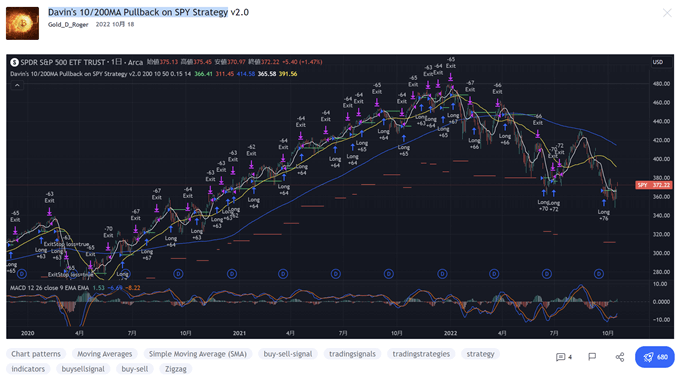Screen dimensions: 680x380
Task: Boost the idea with rocket button
Action: tap(655, 357)
